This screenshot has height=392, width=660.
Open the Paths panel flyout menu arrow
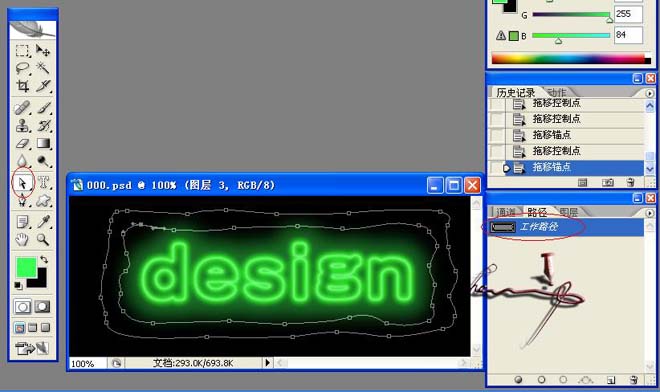[x=649, y=213]
